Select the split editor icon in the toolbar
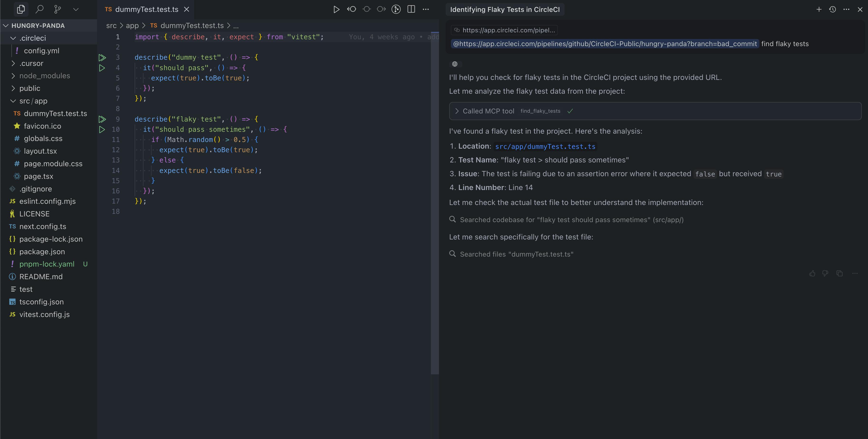The width and height of the screenshot is (868, 439). [x=411, y=9]
